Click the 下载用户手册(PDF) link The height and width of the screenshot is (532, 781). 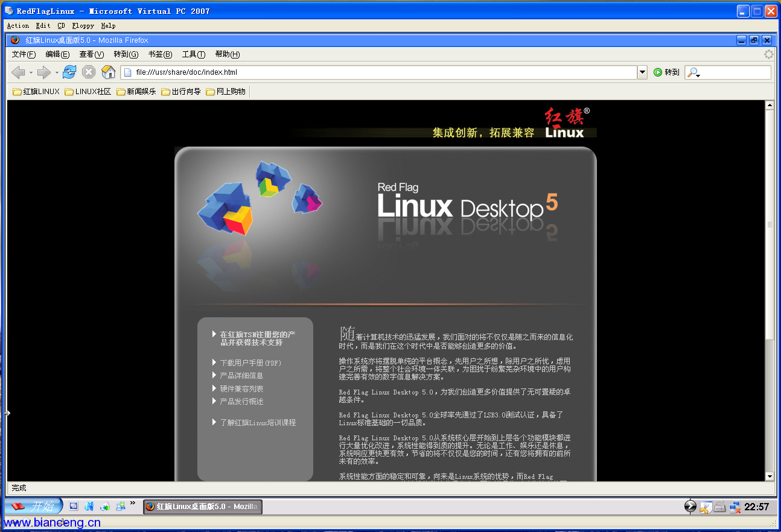[x=250, y=363]
